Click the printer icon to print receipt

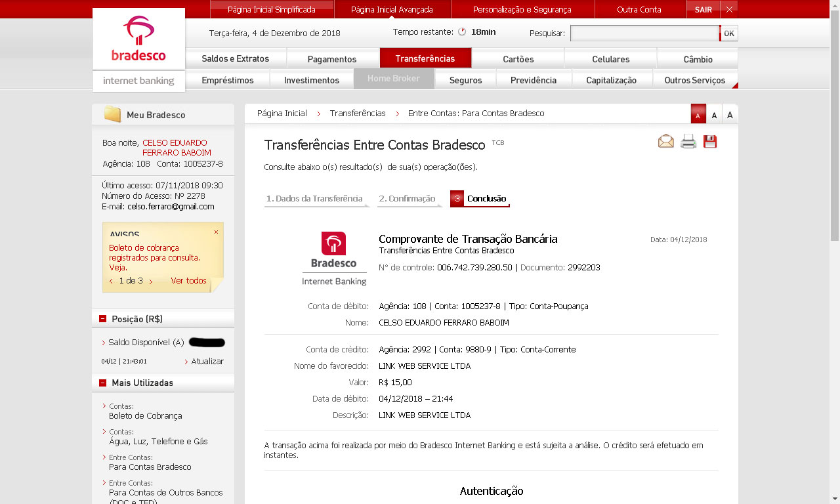tap(688, 141)
